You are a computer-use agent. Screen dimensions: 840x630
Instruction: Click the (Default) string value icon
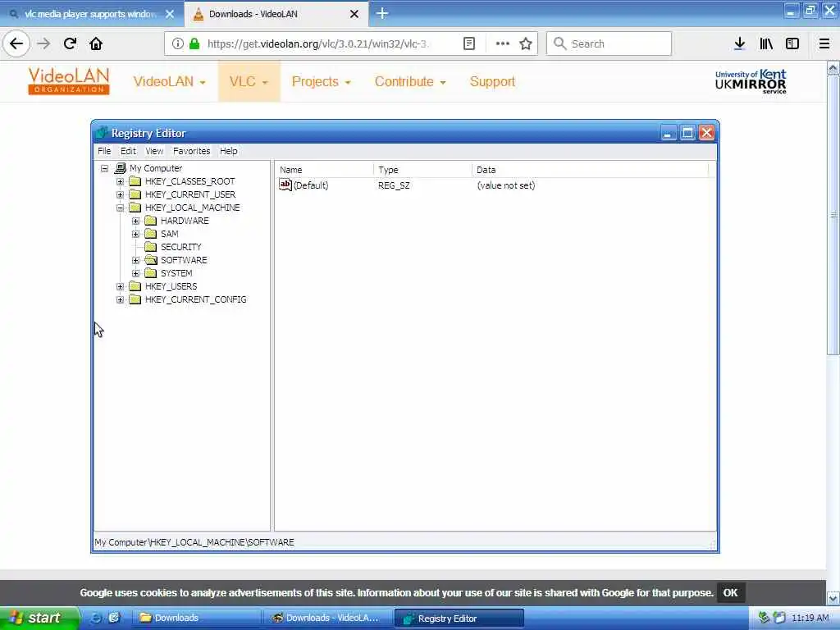[285, 185]
